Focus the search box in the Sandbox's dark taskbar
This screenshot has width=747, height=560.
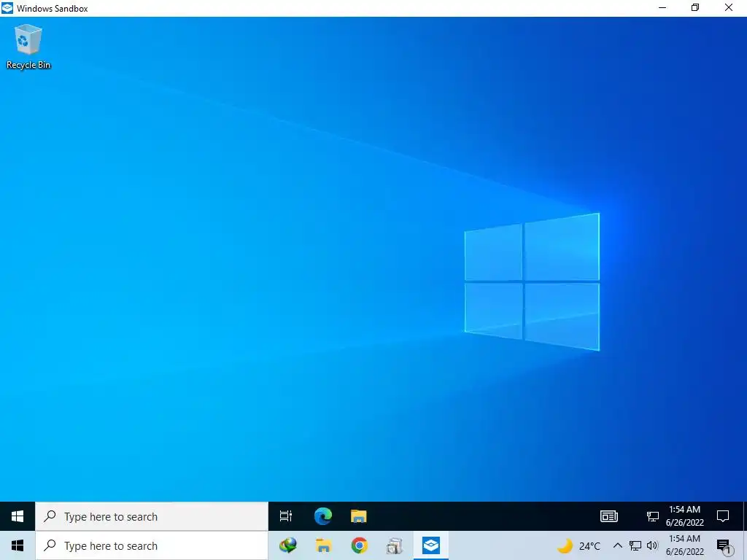tap(152, 516)
